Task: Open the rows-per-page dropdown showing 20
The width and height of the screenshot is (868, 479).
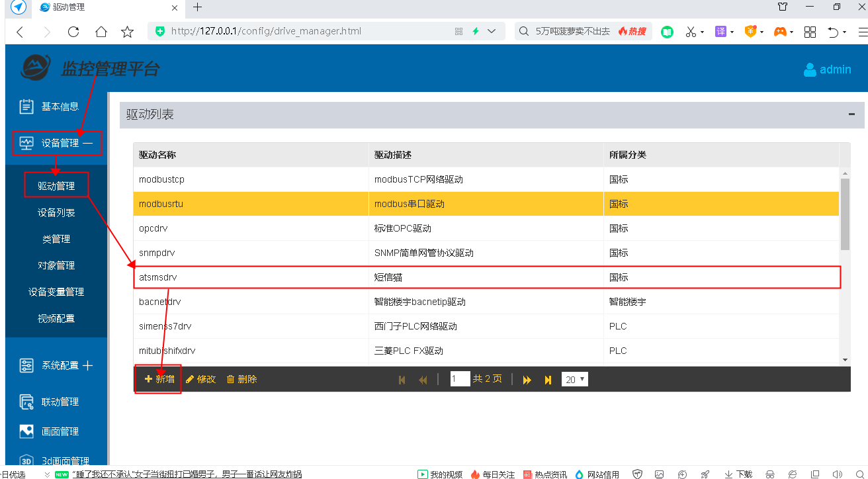Action: click(x=574, y=380)
